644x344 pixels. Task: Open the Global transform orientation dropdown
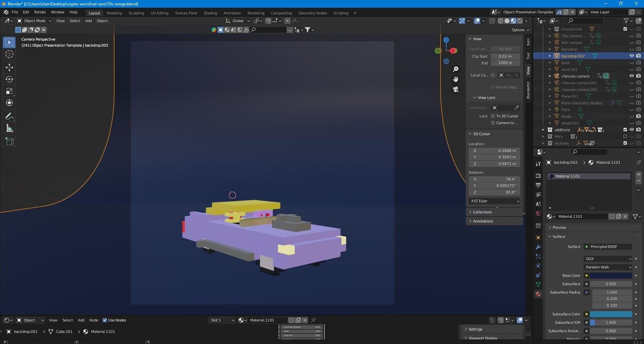click(x=237, y=21)
